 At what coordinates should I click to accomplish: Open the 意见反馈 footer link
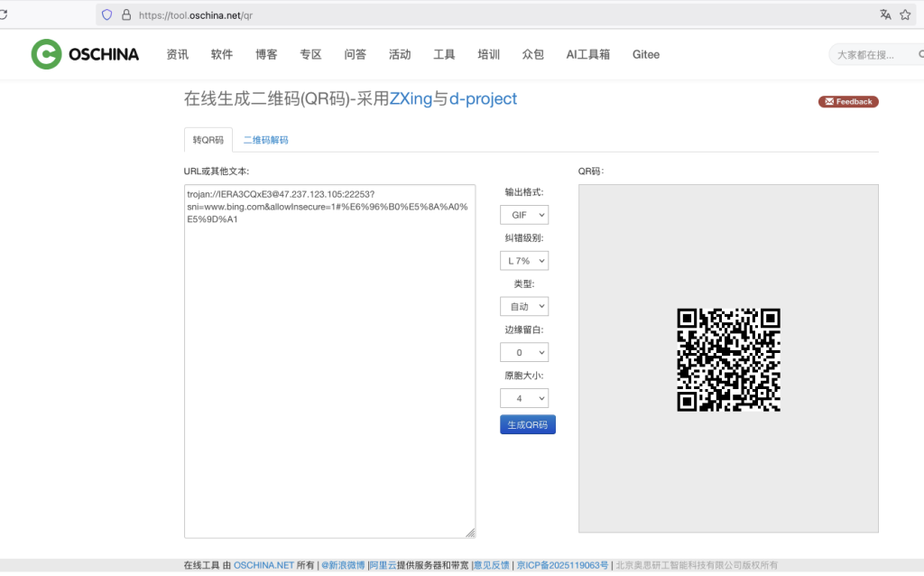pos(492,565)
